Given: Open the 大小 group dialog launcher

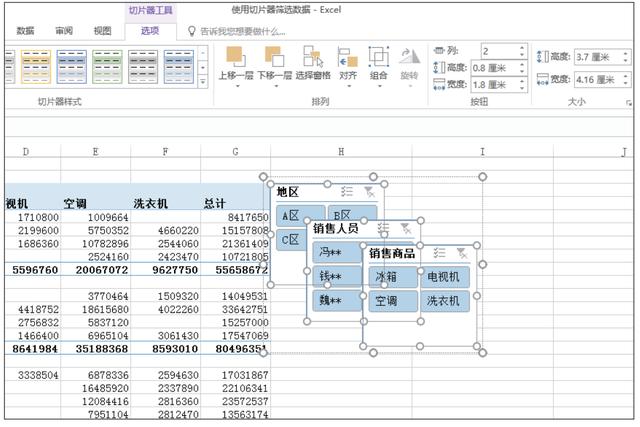Looking at the screenshot, I should [x=629, y=103].
